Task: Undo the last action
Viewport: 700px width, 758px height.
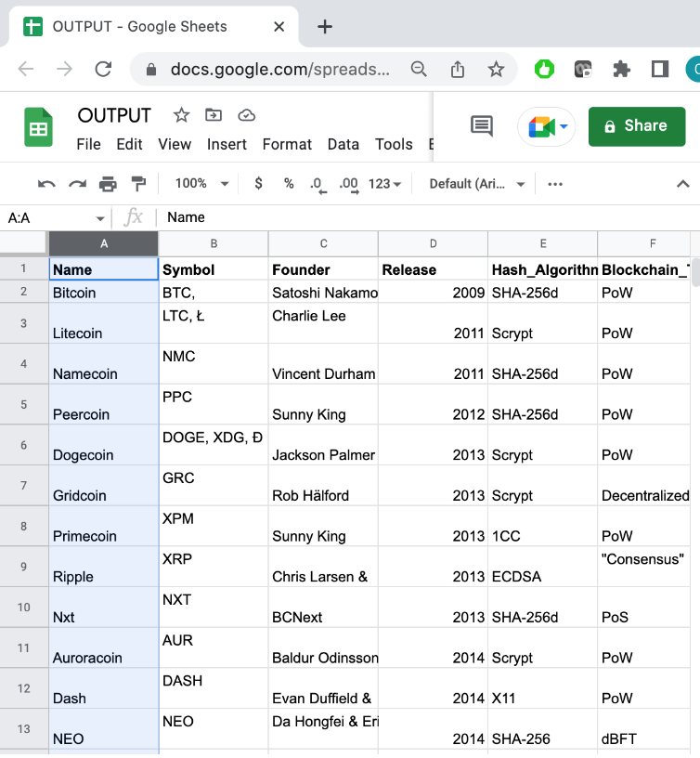Action: click(46, 184)
